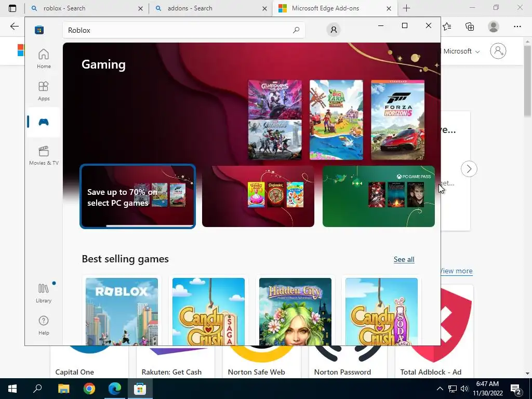Open Home in Microsoft Store sidebar
The image size is (532, 399).
point(44,59)
